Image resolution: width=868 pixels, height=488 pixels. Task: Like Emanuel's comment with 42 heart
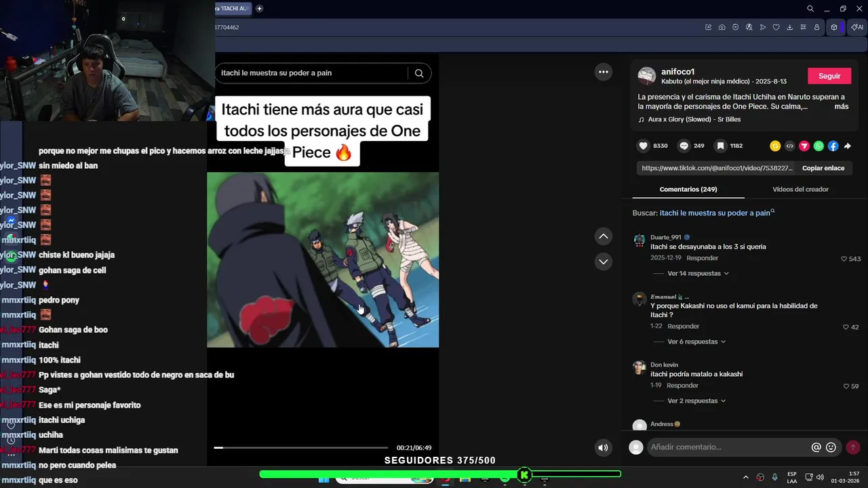[846, 327]
